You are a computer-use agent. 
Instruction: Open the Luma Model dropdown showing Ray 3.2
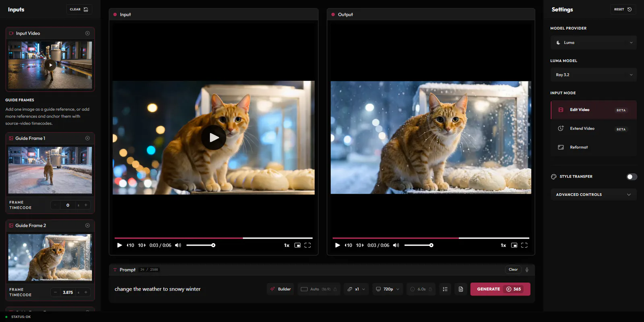[x=594, y=75]
